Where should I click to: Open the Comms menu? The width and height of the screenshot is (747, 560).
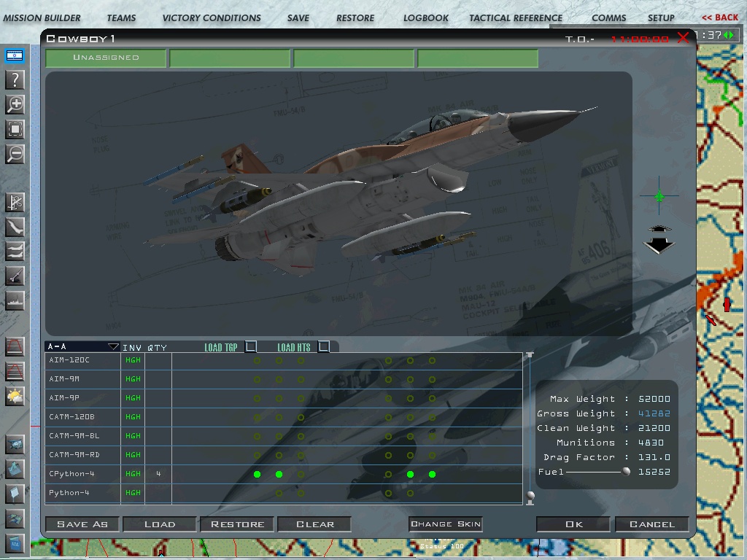[x=609, y=18]
